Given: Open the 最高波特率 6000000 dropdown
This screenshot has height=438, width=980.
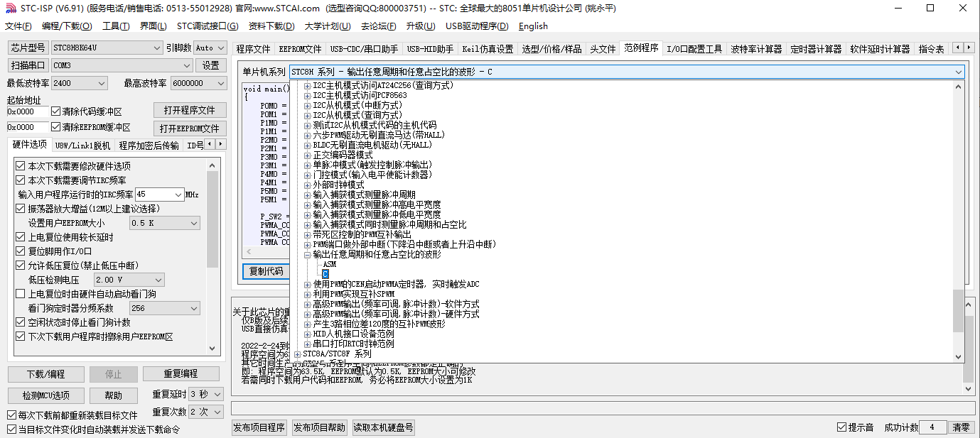Looking at the screenshot, I should [x=198, y=83].
